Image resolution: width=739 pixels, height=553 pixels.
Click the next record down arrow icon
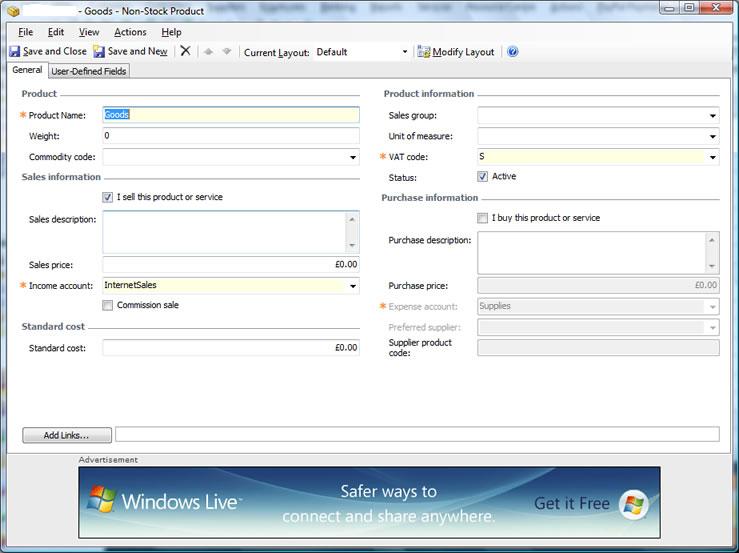(227, 51)
